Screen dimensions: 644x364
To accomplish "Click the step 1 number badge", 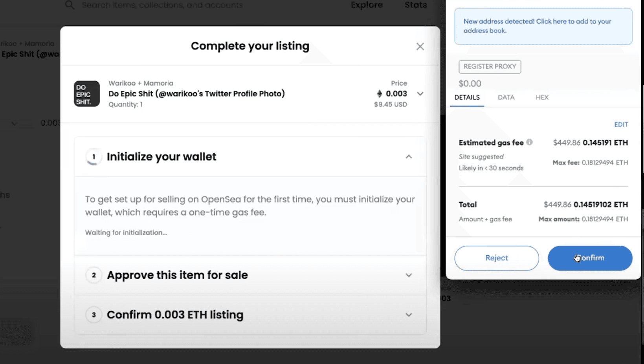I will click(94, 157).
